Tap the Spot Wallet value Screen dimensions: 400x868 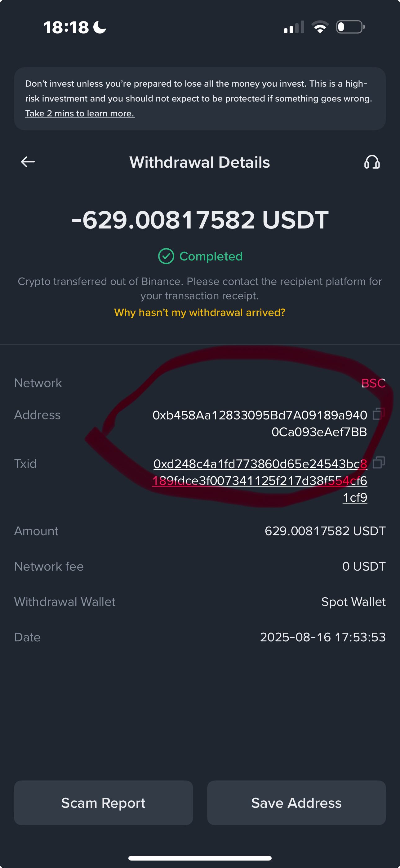pyautogui.click(x=353, y=602)
